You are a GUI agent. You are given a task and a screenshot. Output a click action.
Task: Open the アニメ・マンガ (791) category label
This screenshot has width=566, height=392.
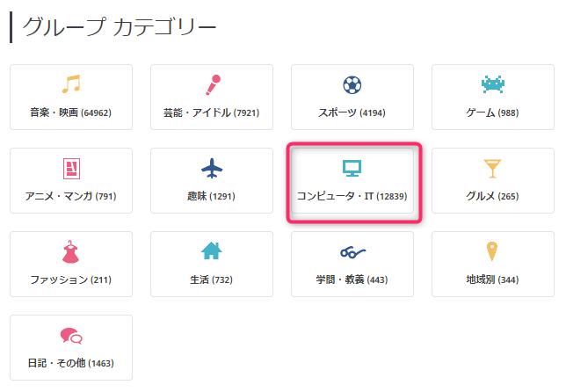pos(70,196)
